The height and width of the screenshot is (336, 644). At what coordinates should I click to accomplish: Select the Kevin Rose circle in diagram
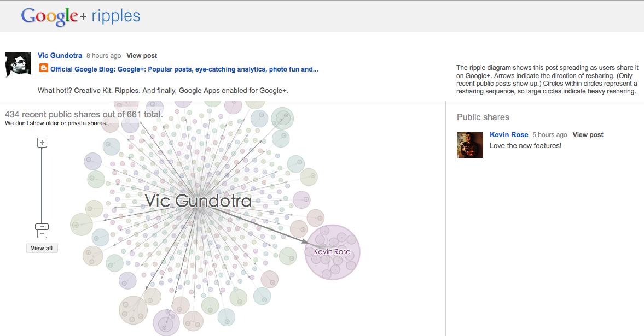pos(332,252)
